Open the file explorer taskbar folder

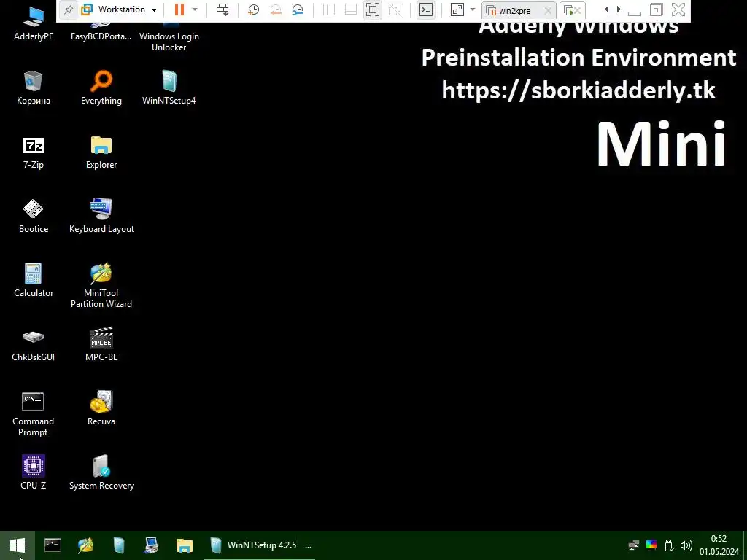(x=185, y=545)
